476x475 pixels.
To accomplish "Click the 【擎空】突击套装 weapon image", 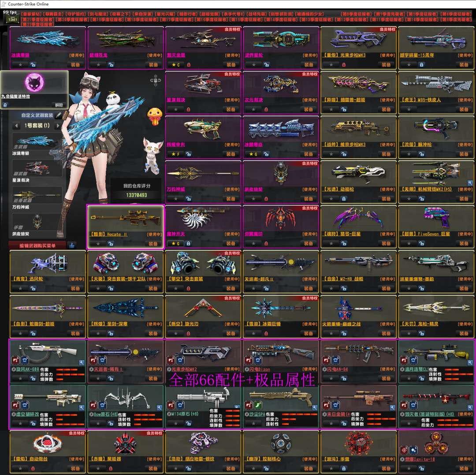I will point(203,264).
